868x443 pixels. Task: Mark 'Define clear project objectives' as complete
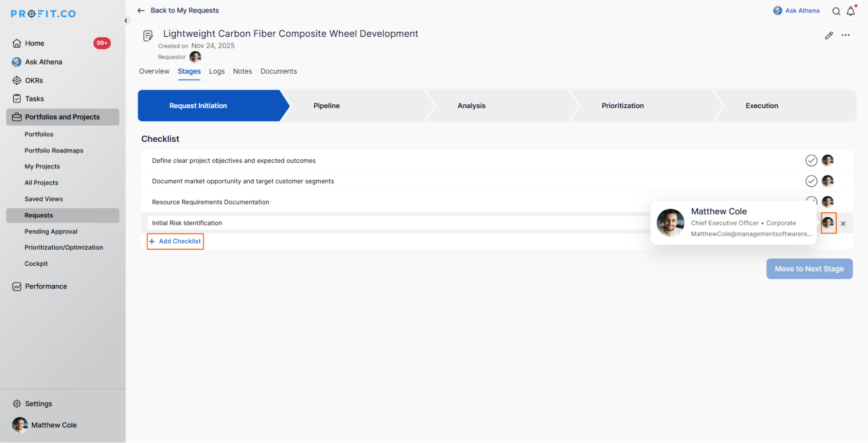pos(811,161)
